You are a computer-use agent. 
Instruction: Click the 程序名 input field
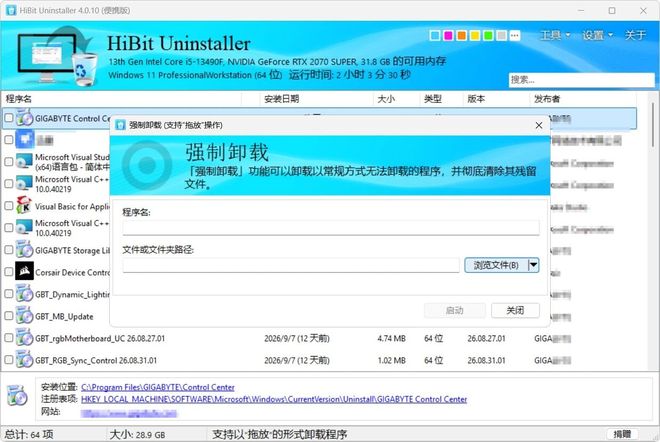(x=331, y=228)
